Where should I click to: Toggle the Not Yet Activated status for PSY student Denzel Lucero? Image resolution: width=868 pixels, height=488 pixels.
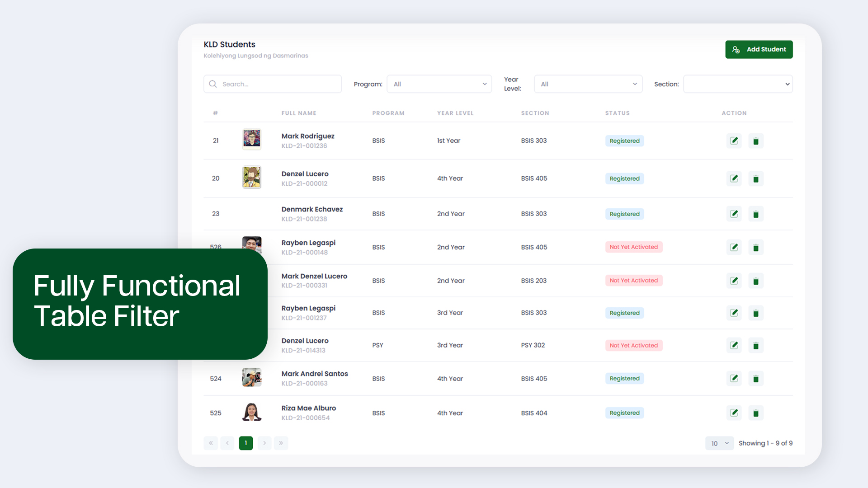634,345
